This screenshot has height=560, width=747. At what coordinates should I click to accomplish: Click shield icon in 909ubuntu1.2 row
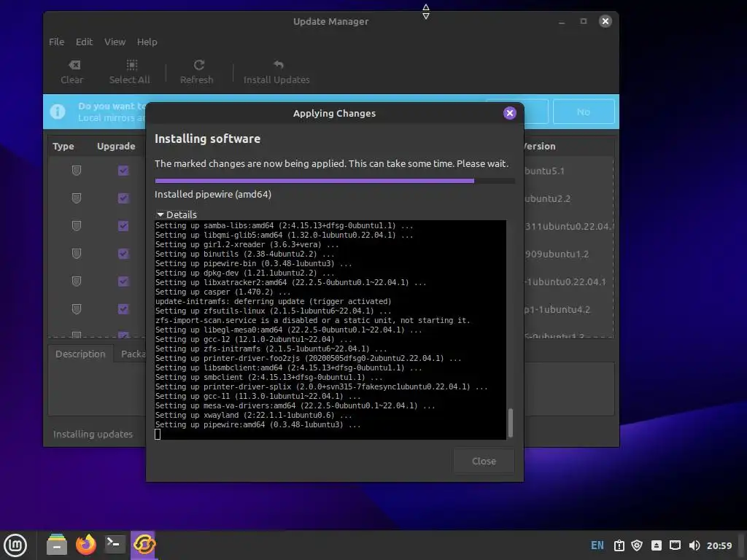[76, 254]
